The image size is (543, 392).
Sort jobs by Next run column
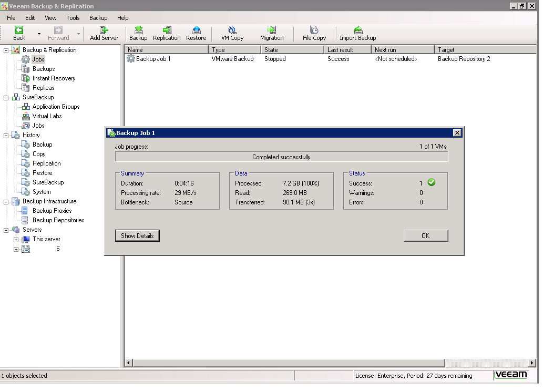(x=403, y=50)
